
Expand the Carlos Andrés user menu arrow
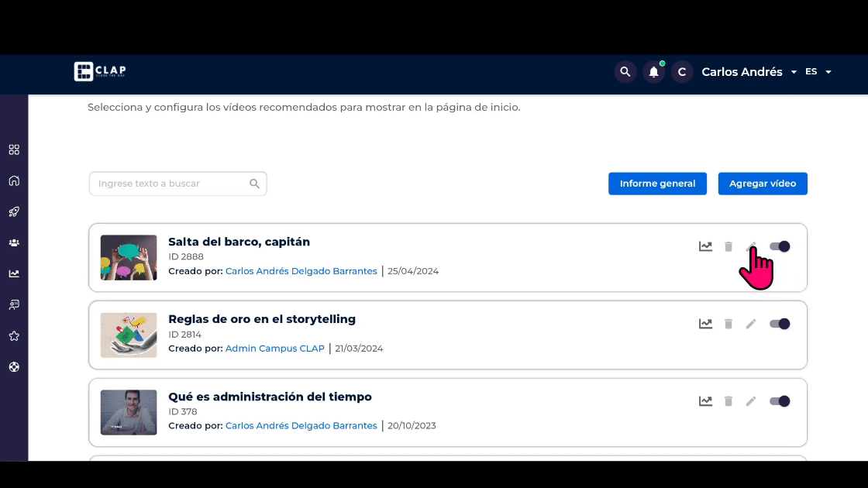click(x=794, y=72)
